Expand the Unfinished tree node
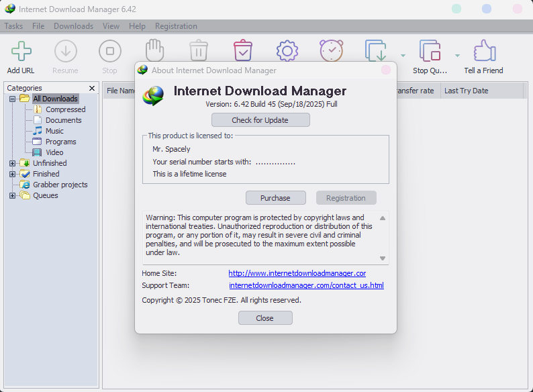533x392 pixels. (x=13, y=163)
